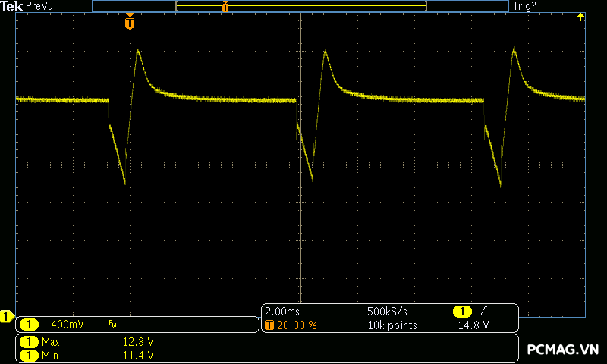Click the 20.00 % trigger position value
This screenshot has width=607, height=364.
(297, 325)
